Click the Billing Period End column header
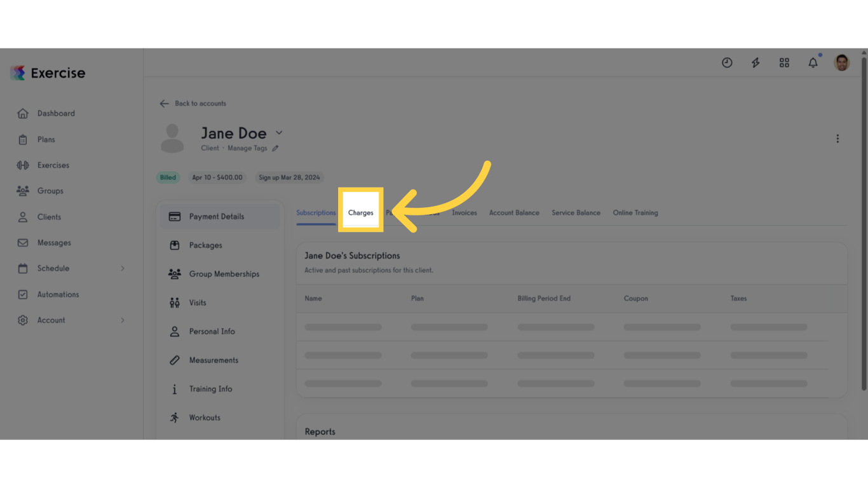Screen dimensions: 868x488 [544, 299]
